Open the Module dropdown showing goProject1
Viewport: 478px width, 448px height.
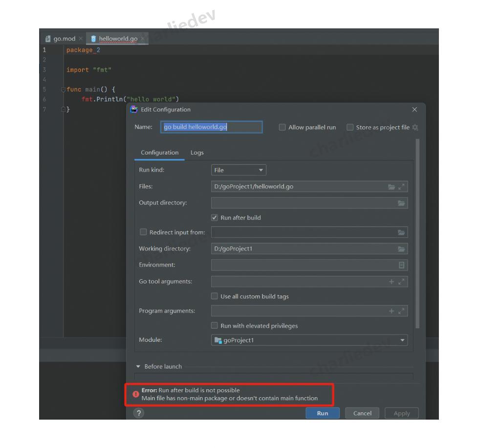(x=309, y=340)
